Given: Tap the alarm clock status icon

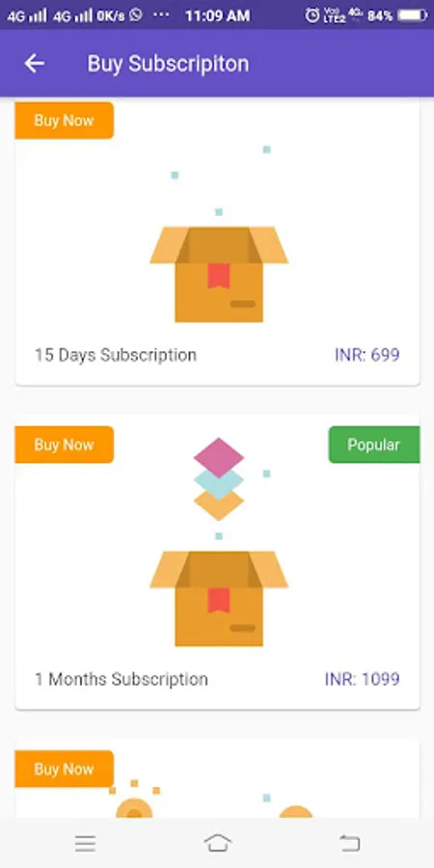Looking at the screenshot, I should click(312, 15).
